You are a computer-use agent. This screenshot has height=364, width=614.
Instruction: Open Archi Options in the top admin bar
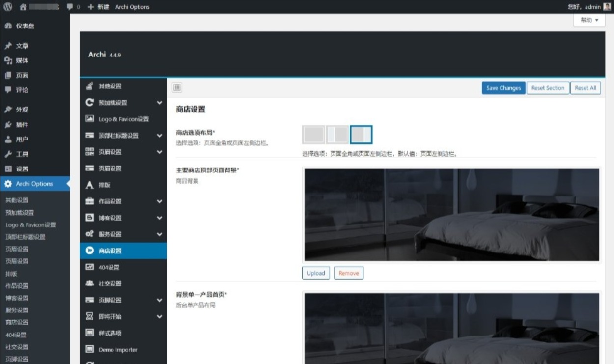132,7
